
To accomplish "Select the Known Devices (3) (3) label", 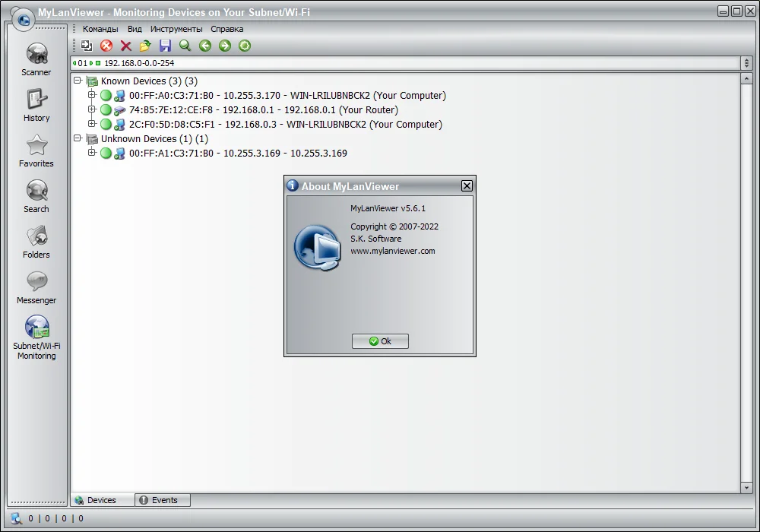I will (x=149, y=81).
